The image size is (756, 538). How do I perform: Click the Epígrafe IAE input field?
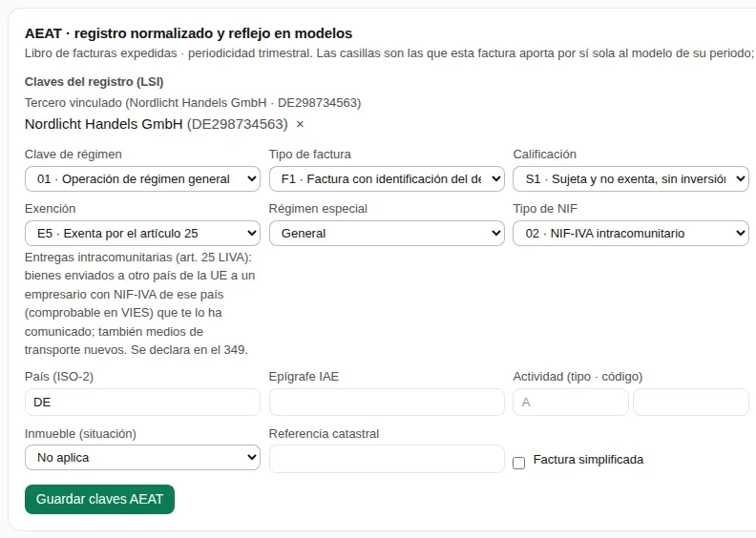[387, 403]
